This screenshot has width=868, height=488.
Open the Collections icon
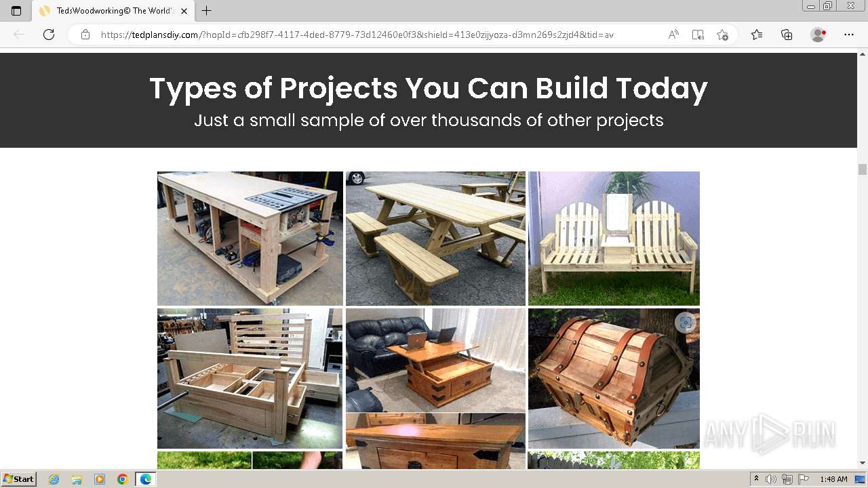tap(787, 35)
